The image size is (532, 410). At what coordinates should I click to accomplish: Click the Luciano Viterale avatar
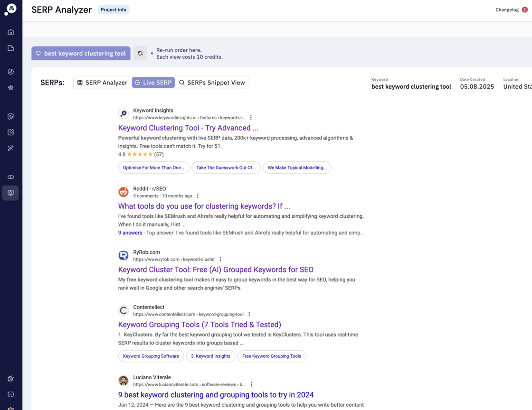click(x=123, y=381)
